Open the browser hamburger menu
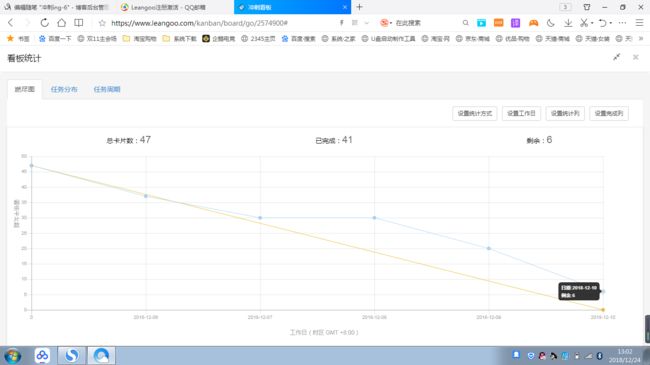Viewport: 650px width, 365px height. [x=640, y=23]
